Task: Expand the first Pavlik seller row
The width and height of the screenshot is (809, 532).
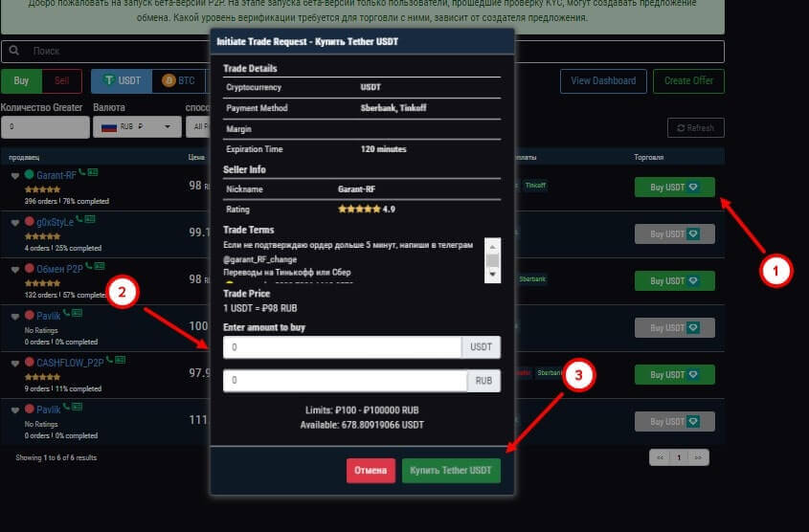Action: coord(15,315)
